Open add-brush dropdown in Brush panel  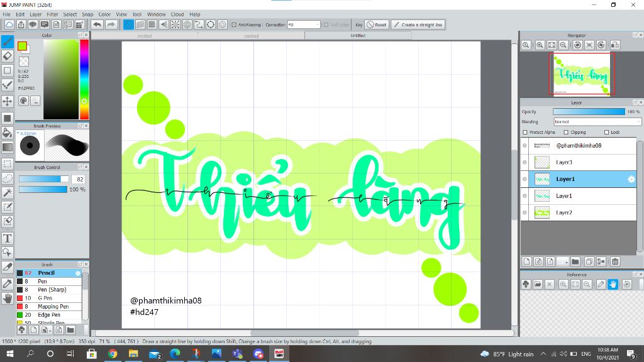(x=47, y=329)
